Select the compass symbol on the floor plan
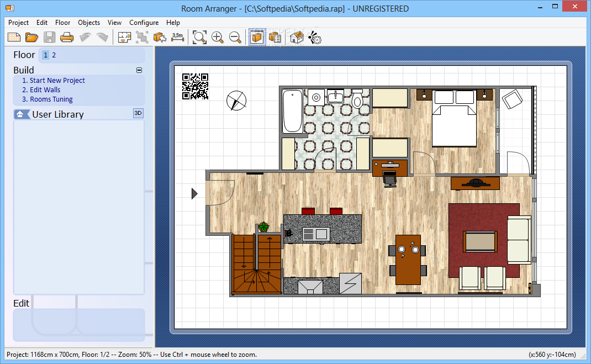This screenshot has width=591, height=364. tap(236, 101)
